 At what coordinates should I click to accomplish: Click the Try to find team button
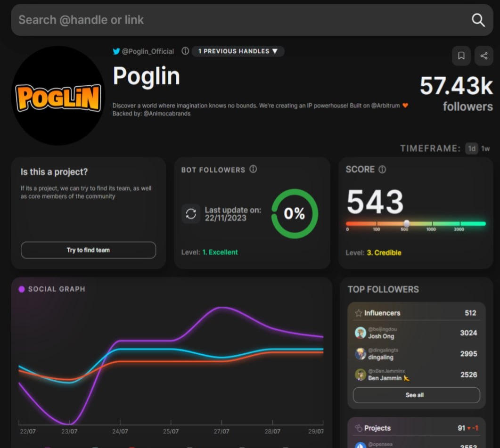tap(88, 250)
